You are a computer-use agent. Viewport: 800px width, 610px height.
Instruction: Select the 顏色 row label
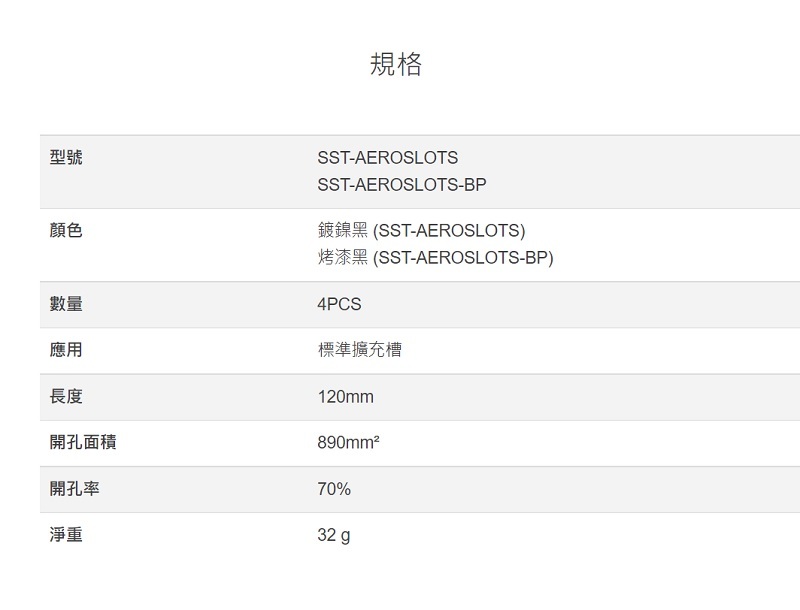click(66, 231)
